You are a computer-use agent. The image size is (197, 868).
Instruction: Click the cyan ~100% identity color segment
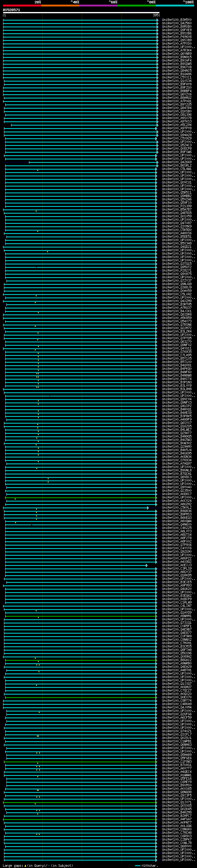point(175,6)
